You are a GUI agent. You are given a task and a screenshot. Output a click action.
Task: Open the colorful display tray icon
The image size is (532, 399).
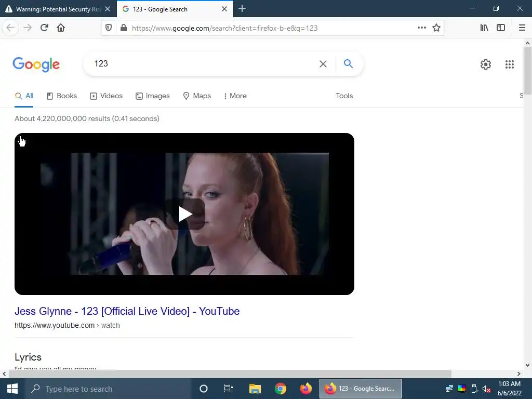click(462, 389)
